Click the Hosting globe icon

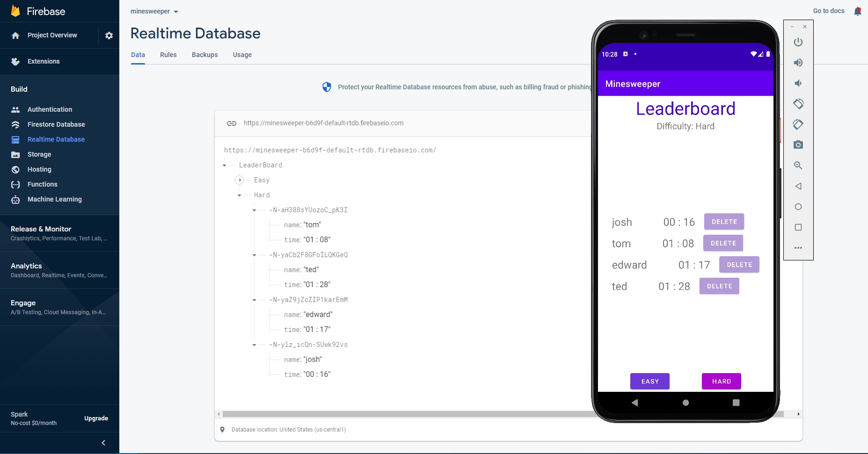click(x=15, y=169)
